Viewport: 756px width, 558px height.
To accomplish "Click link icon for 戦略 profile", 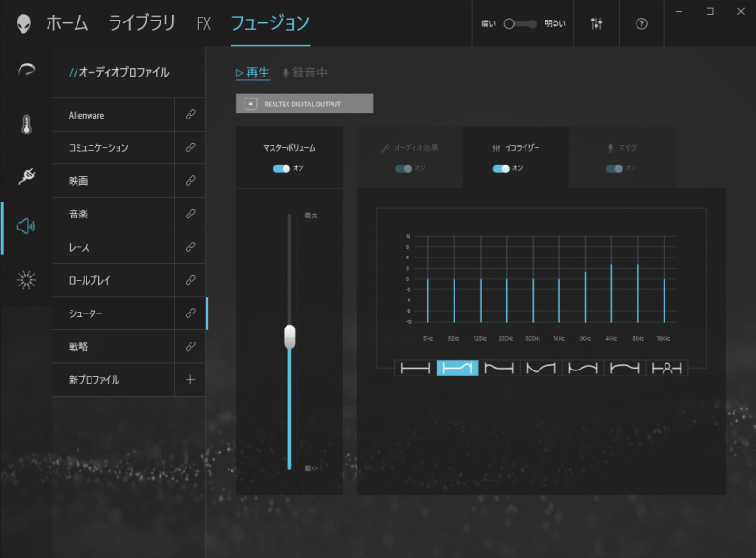I will coord(190,346).
